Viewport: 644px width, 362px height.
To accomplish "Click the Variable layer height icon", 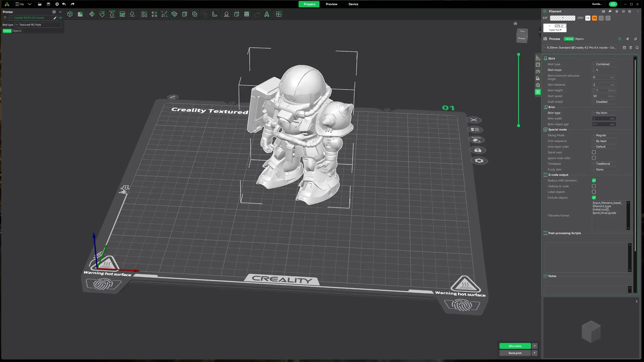I will (247, 14).
